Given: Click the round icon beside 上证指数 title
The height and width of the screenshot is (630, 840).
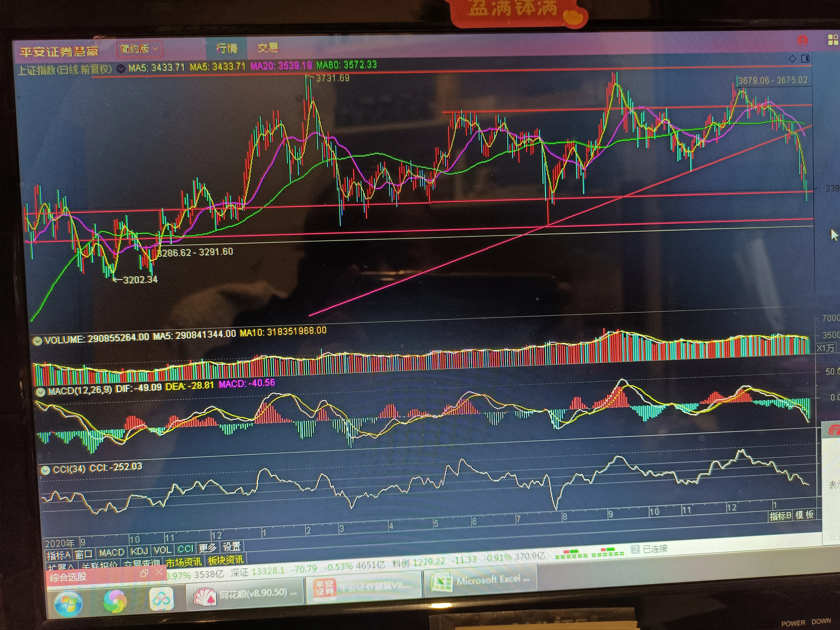Looking at the screenshot, I should pos(121,69).
